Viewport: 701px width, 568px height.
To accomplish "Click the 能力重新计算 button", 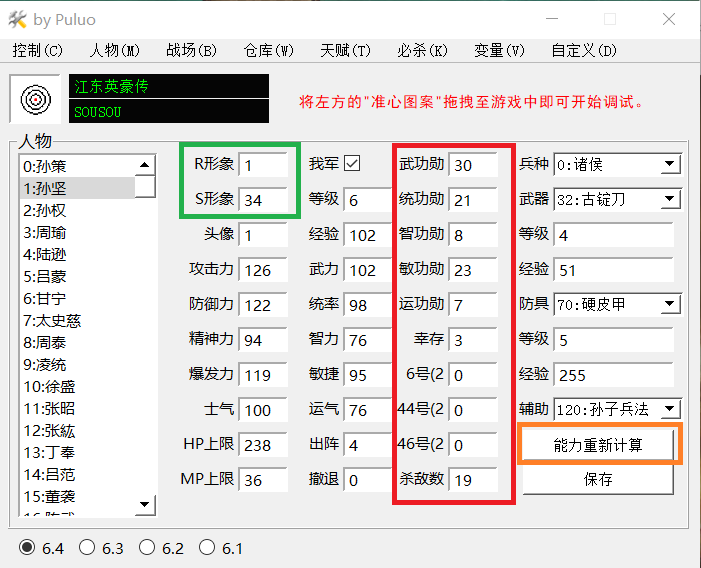I will point(598,445).
